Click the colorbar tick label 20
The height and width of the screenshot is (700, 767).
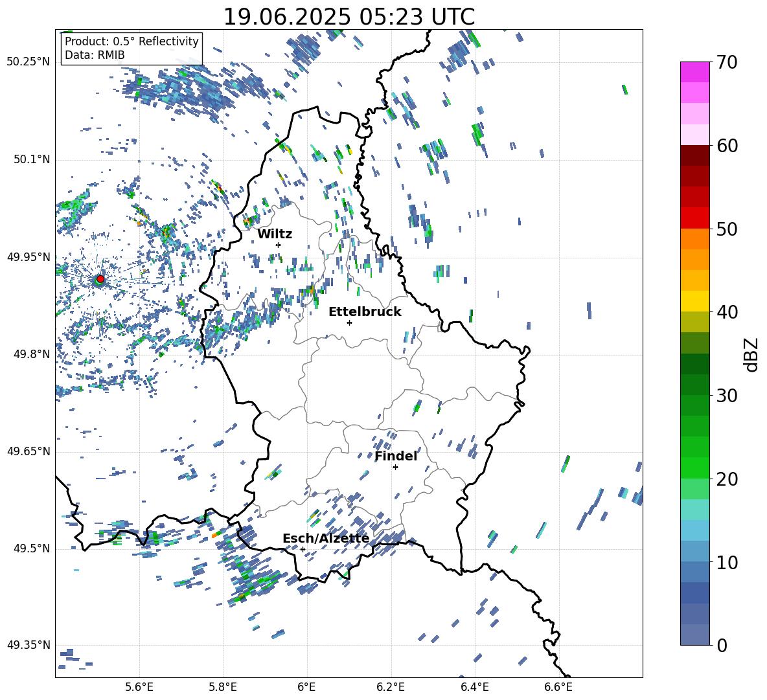(727, 479)
